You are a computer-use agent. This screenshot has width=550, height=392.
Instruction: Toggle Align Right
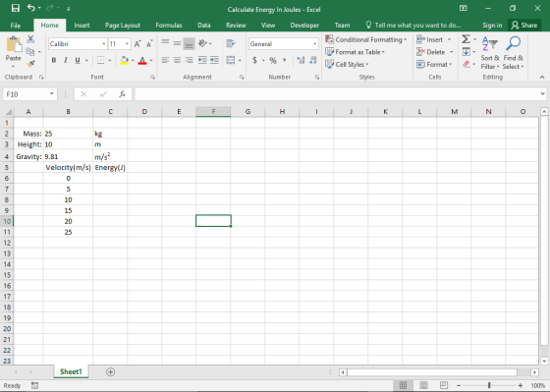click(189, 60)
